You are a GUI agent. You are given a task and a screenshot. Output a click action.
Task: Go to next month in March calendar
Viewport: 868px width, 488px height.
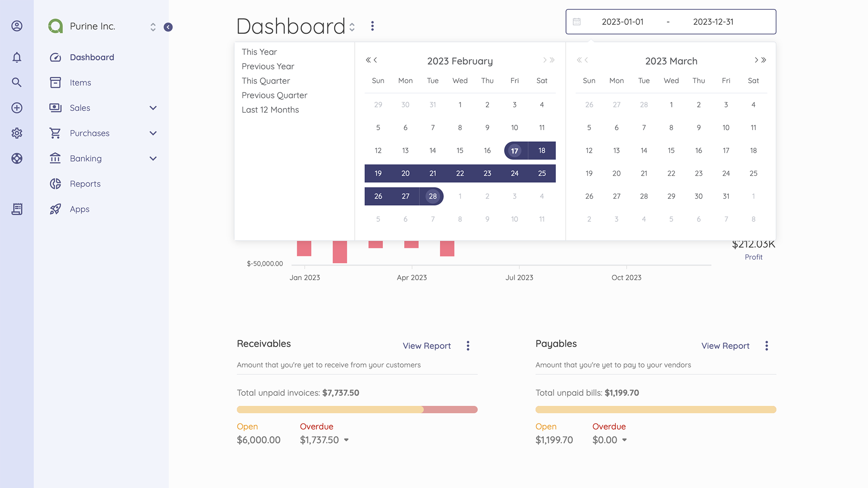point(756,60)
